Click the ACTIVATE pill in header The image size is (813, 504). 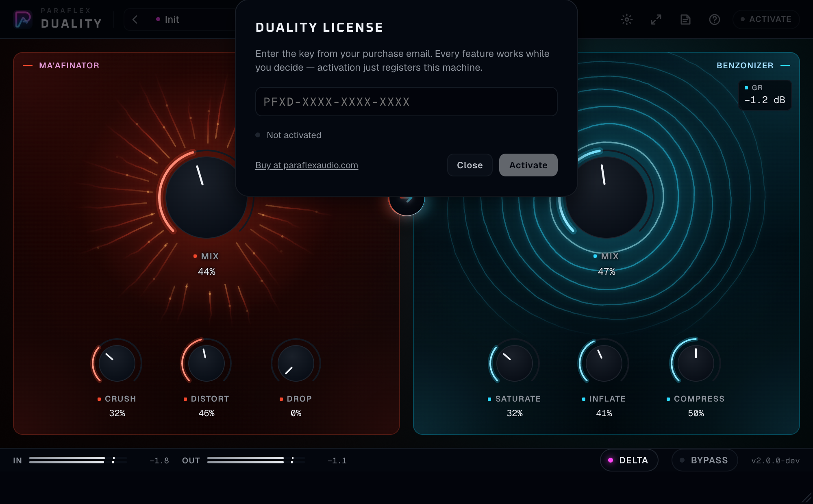point(766,19)
